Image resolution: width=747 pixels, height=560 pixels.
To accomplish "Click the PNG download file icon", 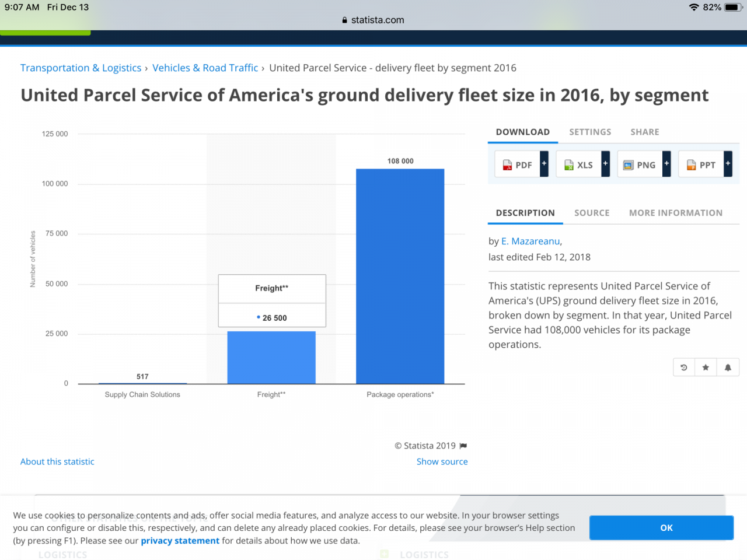I will 629,165.
